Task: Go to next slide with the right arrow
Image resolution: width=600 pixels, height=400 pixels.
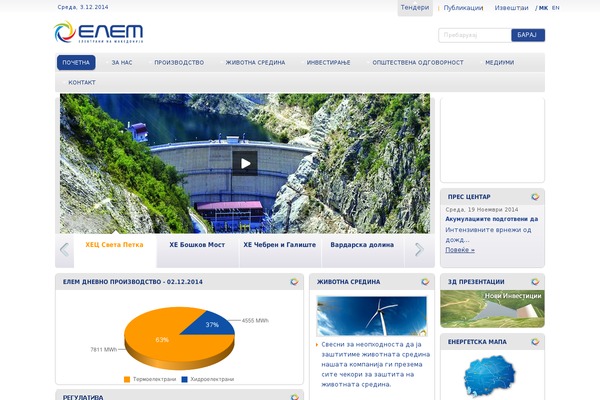Action: [419, 250]
